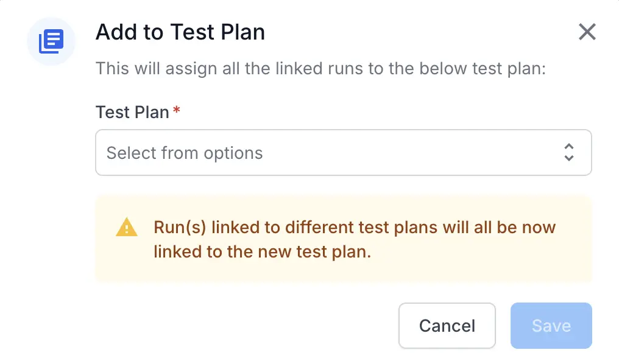This screenshot has height=364, width=619.
Task: Click the 'Add to Test Plan' dialog title
Action: coord(180,32)
